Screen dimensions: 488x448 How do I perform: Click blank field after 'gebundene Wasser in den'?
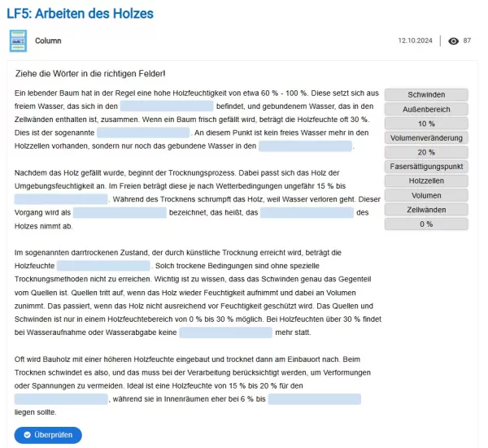(305, 146)
